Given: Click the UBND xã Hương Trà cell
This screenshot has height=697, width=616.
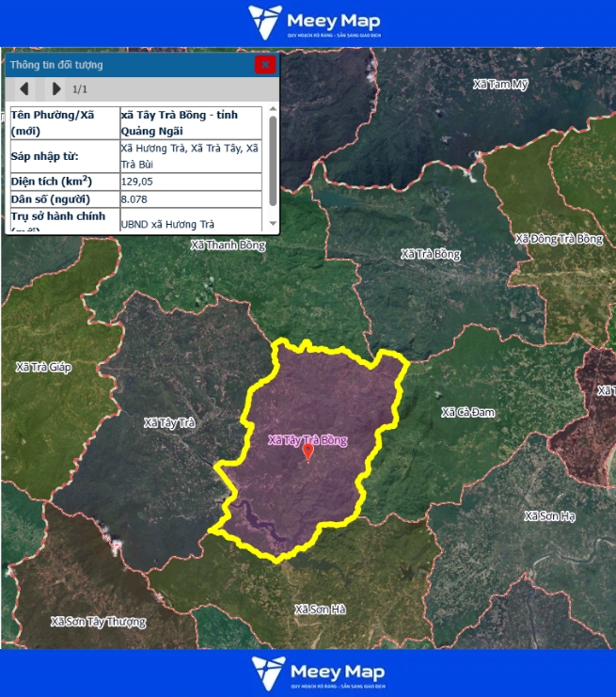Looking at the screenshot, I should point(191,224).
